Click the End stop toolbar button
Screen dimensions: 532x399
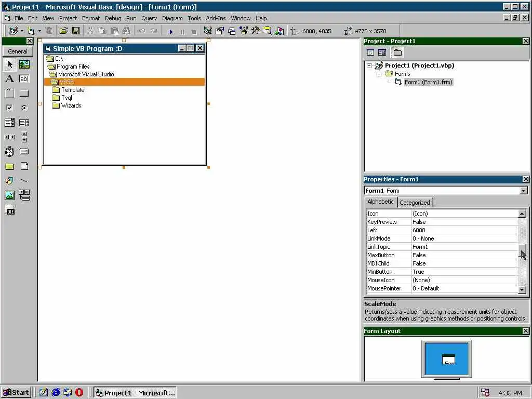point(194,32)
